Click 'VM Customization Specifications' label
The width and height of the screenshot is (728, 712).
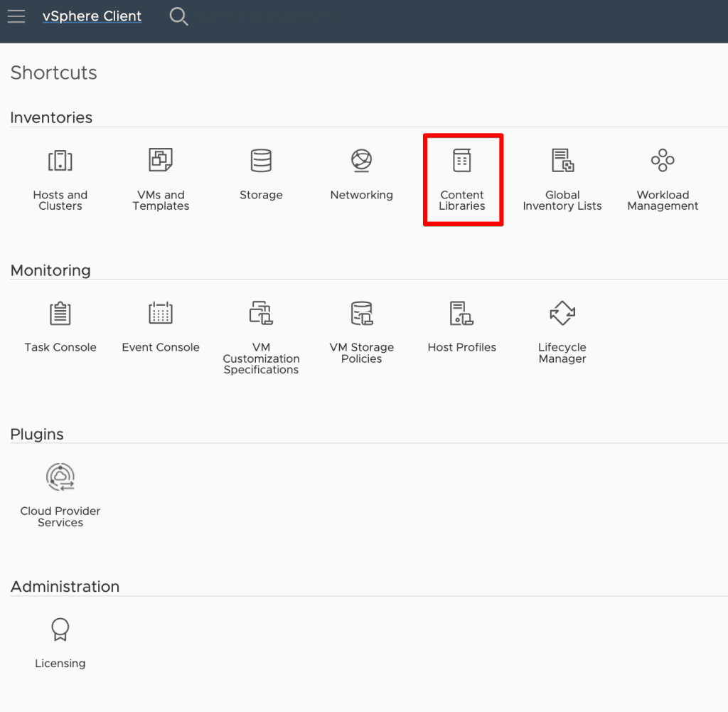[261, 358]
